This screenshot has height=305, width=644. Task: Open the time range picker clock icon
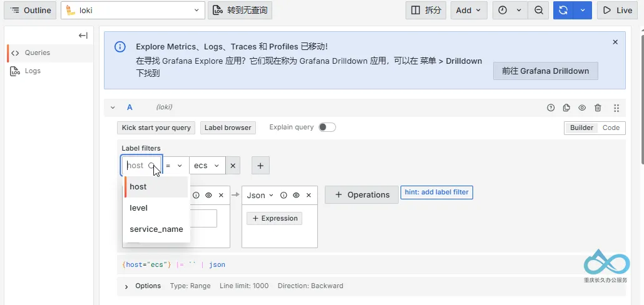coord(503,10)
